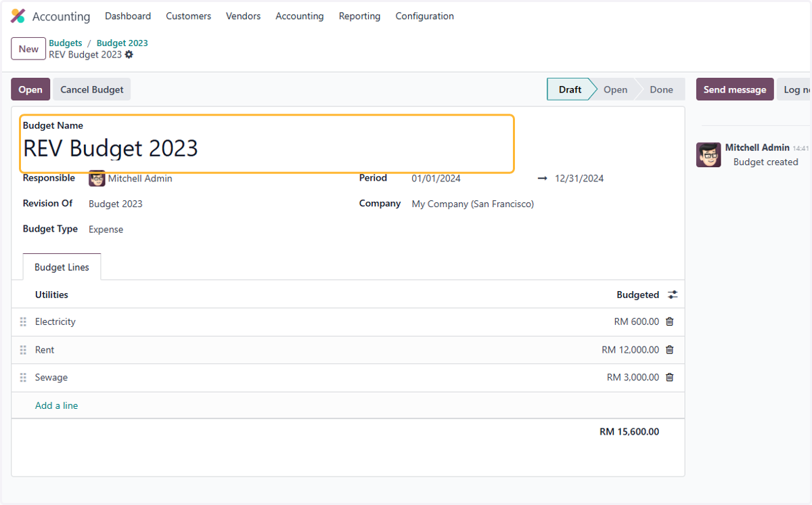
Task: Go to Budget 2023 breadcrumb link
Action: [122, 43]
